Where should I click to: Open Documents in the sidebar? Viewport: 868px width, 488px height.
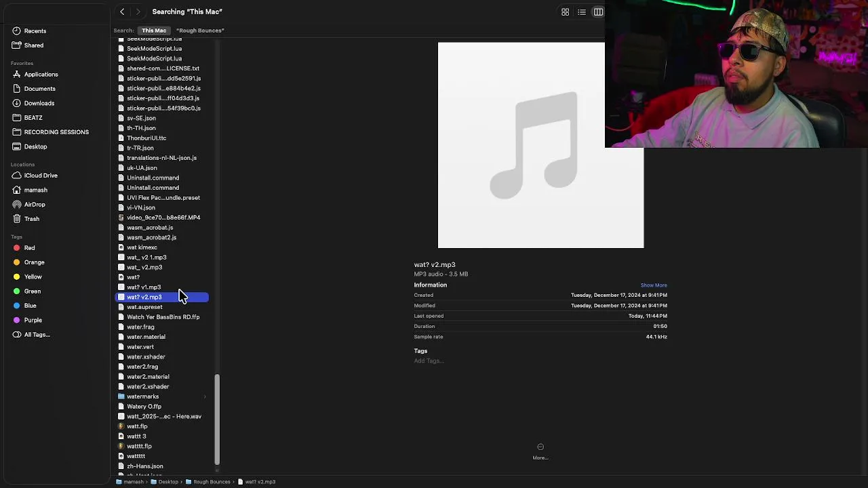(40, 89)
